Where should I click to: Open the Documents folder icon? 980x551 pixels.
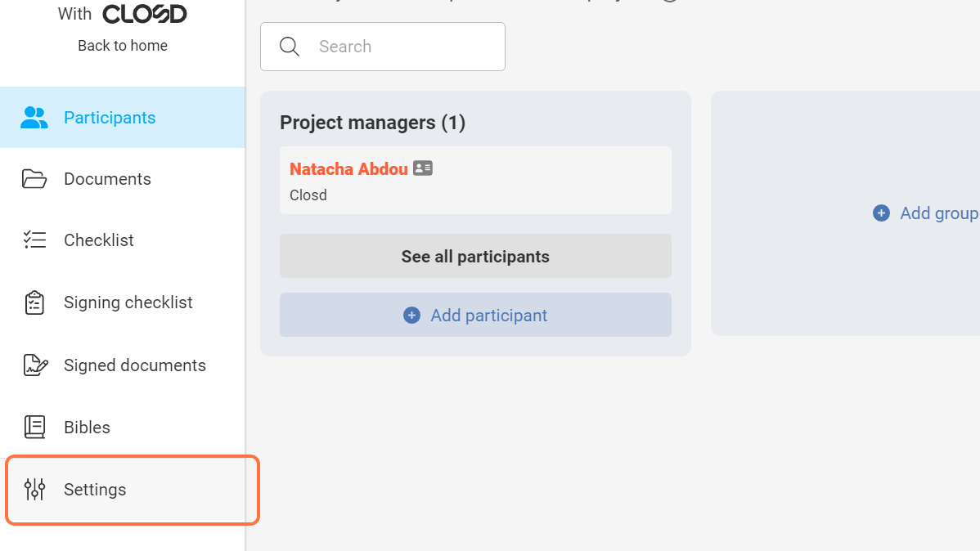click(34, 179)
